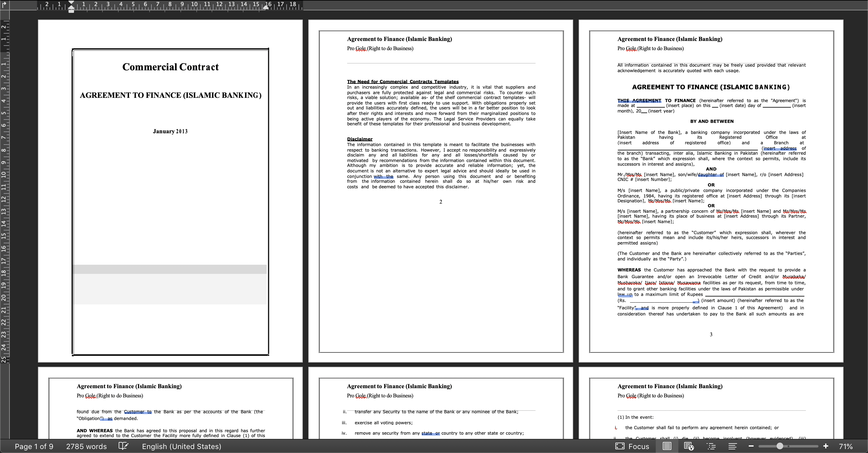Click the tab stop selector at ruler corner
Screen dimensions: 868x453
tap(4, 4)
